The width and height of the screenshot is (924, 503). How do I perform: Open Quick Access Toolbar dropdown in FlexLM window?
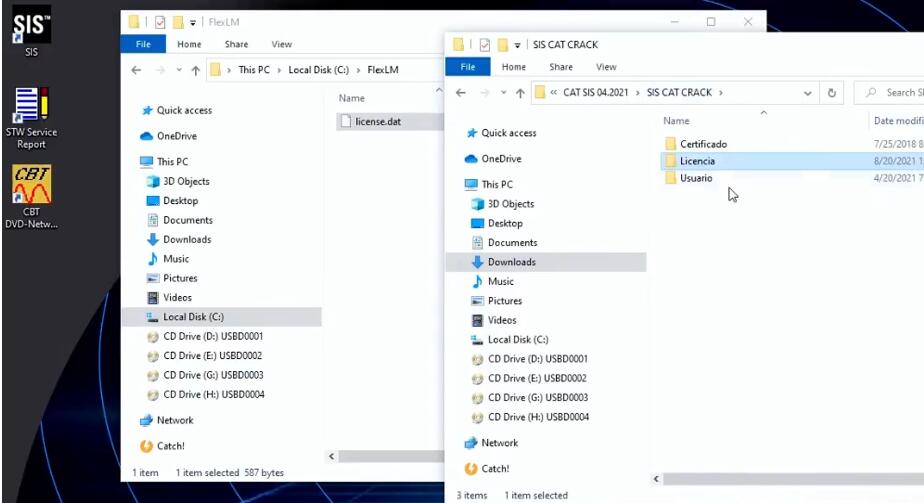point(193,23)
